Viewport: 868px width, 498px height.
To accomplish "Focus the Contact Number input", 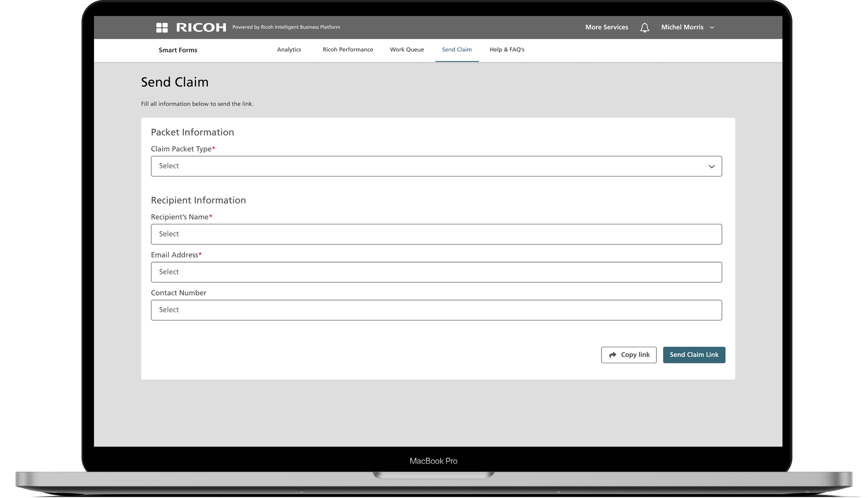I will pyautogui.click(x=436, y=310).
